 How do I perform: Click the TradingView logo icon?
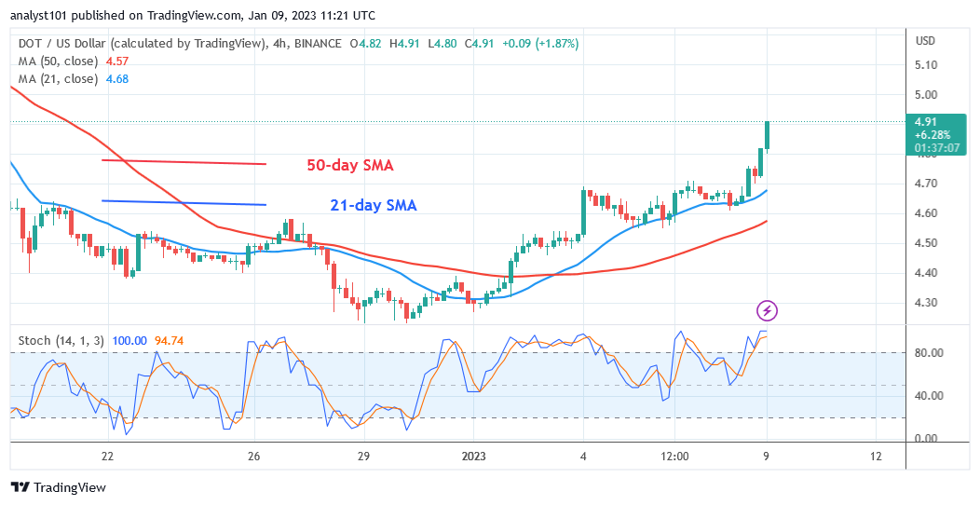(20, 487)
